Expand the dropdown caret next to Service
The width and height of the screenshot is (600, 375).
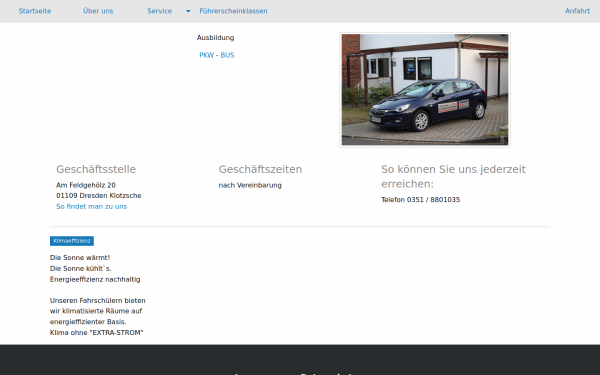[x=188, y=11]
